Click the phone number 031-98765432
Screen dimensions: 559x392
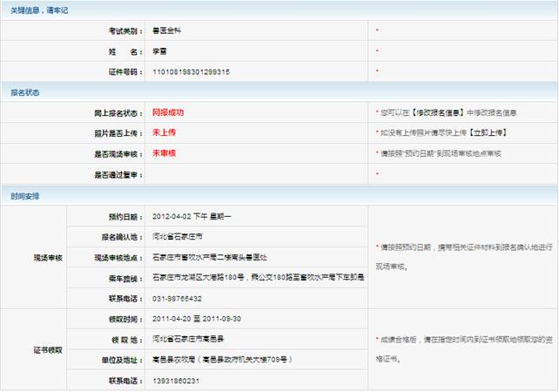[x=178, y=298]
